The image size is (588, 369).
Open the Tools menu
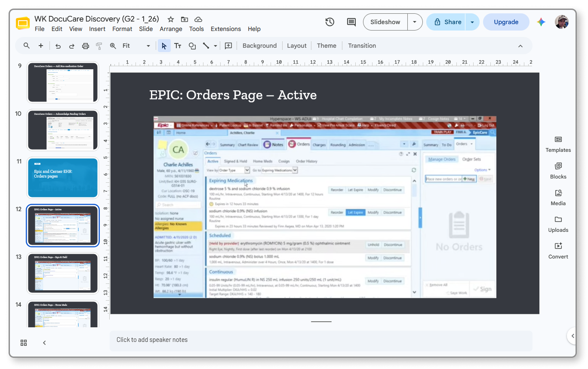197,29
